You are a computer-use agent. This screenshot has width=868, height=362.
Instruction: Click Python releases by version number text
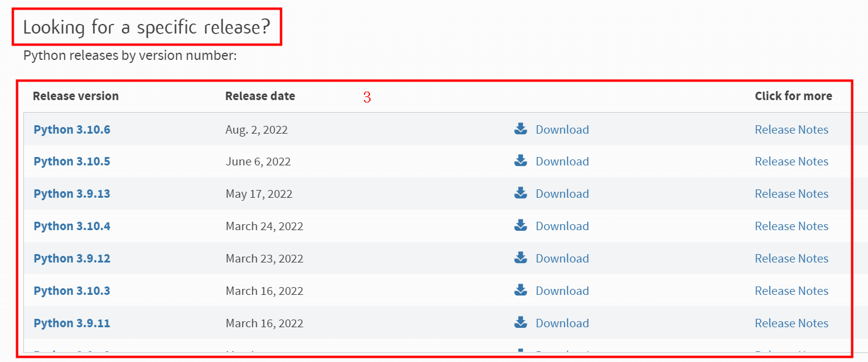pyautogui.click(x=130, y=56)
